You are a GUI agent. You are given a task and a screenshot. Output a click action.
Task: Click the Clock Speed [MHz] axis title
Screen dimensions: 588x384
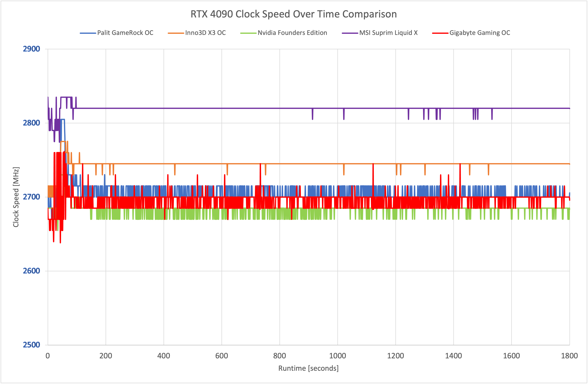pos(16,197)
